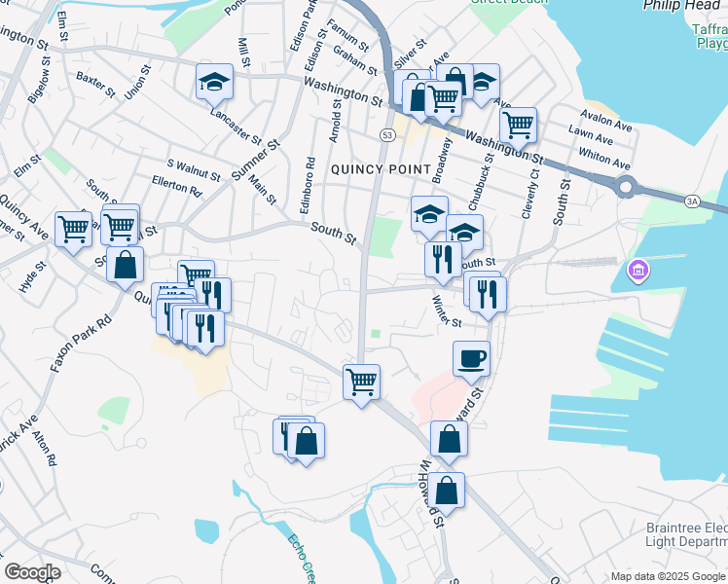728x584 pixels.
Task: Select the shopping cart marker at map center
Action: [x=362, y=382]
